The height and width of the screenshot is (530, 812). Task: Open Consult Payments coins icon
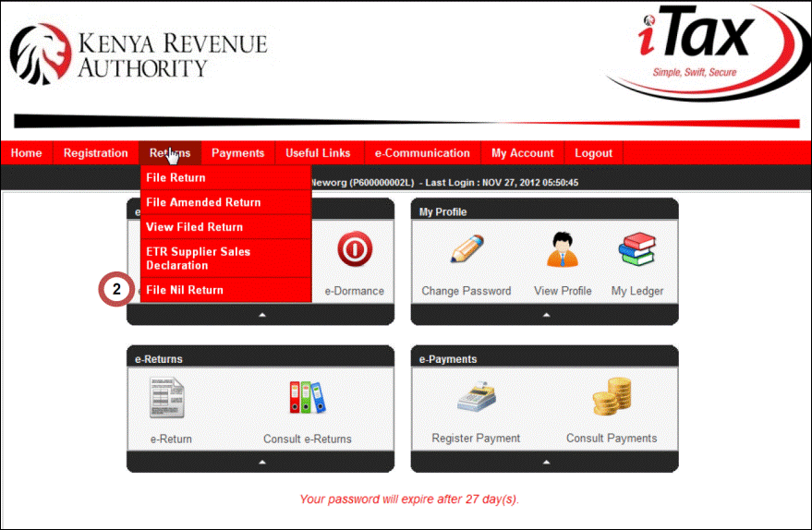[x=612, y=396]
